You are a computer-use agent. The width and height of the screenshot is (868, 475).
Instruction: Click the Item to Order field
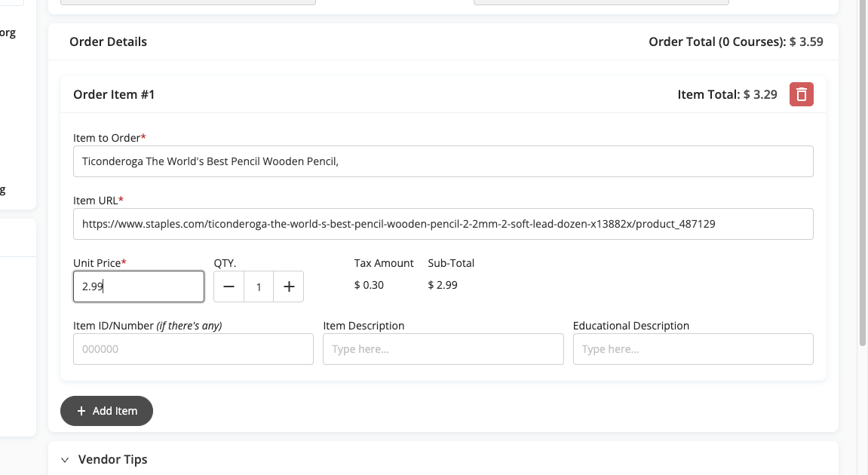coord(443,161)
